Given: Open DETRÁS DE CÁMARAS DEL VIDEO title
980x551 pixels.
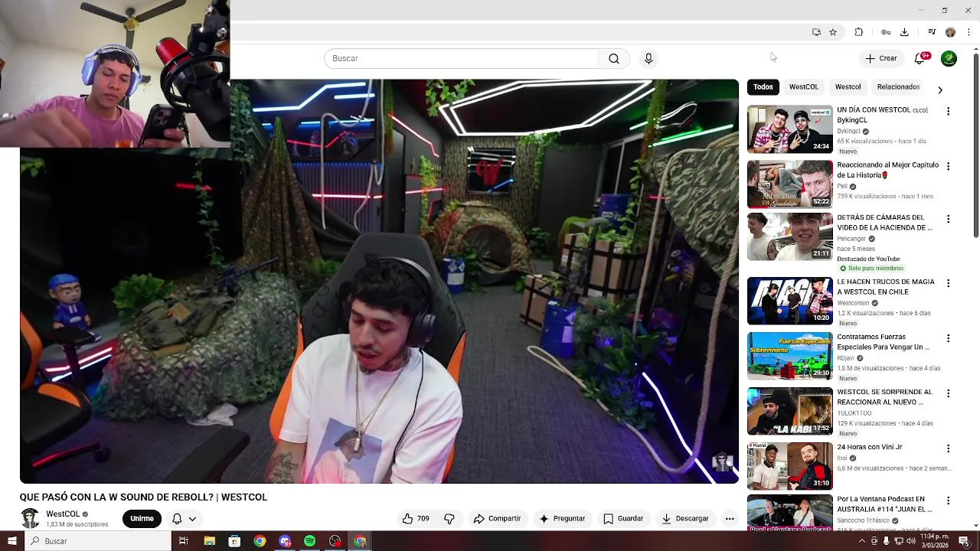Looking at the screenshot, I should (x=884, y=223).
